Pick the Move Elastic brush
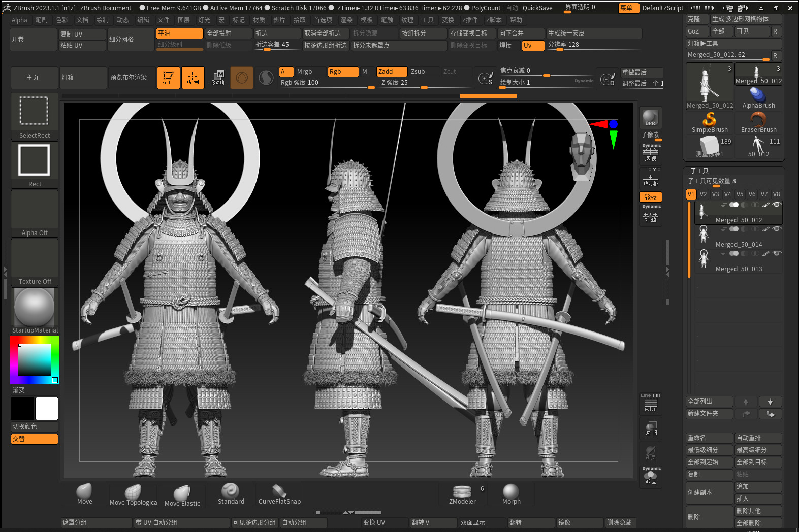799x532 pixels. click(x=182, y=495)
